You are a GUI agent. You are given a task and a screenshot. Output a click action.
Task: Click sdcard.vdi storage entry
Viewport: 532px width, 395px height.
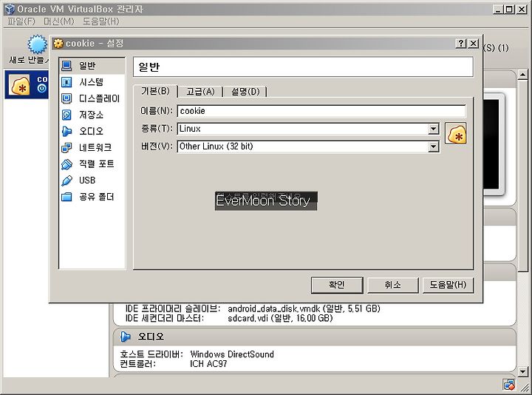[x=280, y=318]
